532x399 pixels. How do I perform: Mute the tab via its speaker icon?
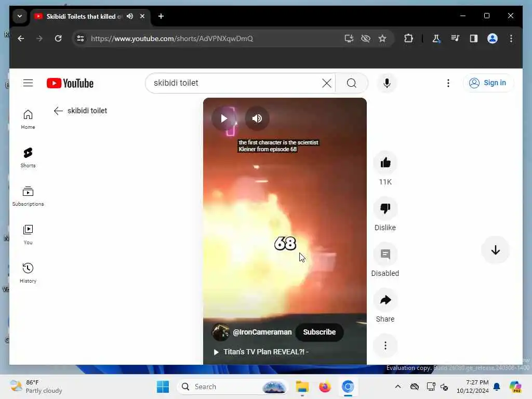pyautogui.click(x=129, y=16)
